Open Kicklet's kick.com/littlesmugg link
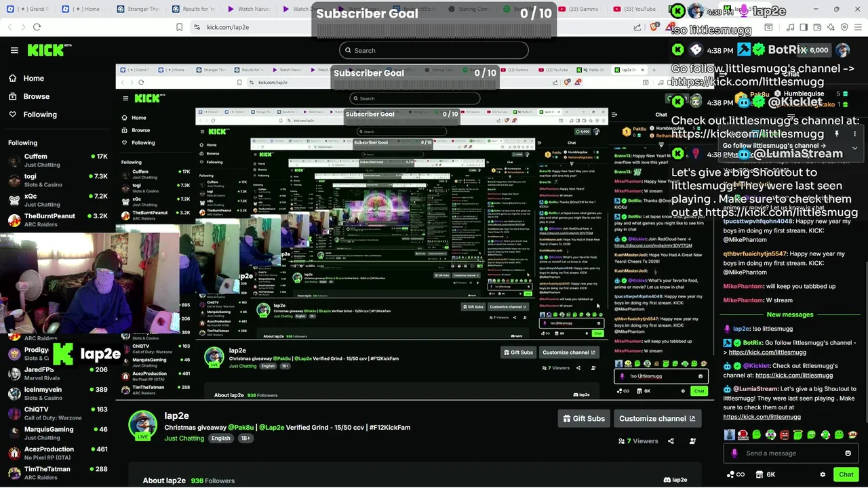The image size is (868, 488). pos(793,375)
